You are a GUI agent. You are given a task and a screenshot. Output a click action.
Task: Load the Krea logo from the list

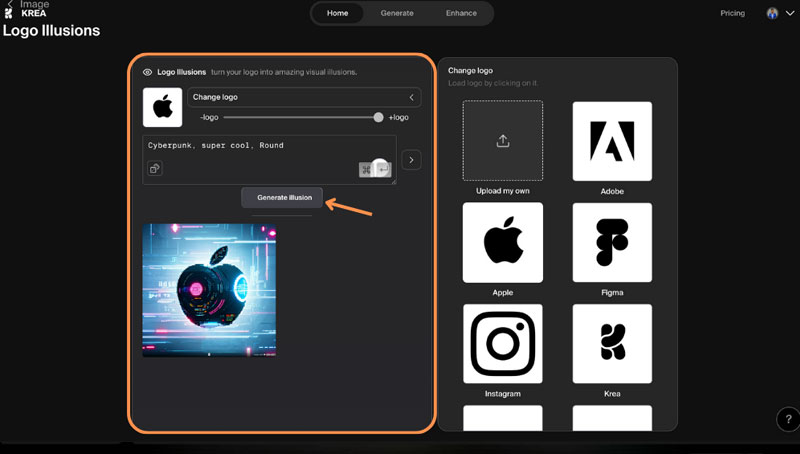click(611, 343)
